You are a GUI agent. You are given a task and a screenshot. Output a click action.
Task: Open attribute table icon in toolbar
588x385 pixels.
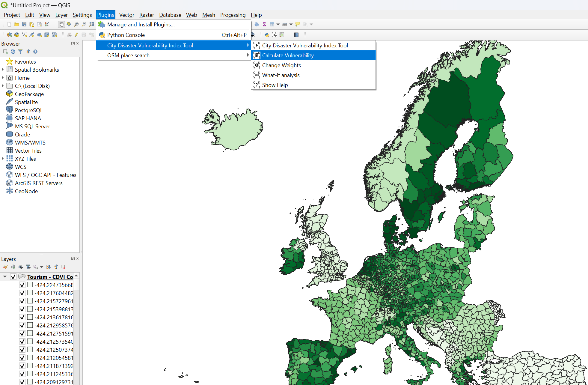[x=272, y=24]
